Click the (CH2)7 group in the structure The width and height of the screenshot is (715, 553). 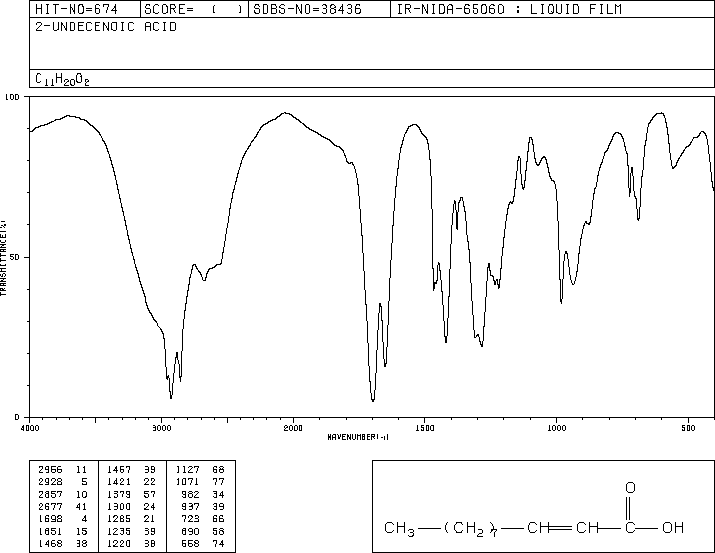470,528
